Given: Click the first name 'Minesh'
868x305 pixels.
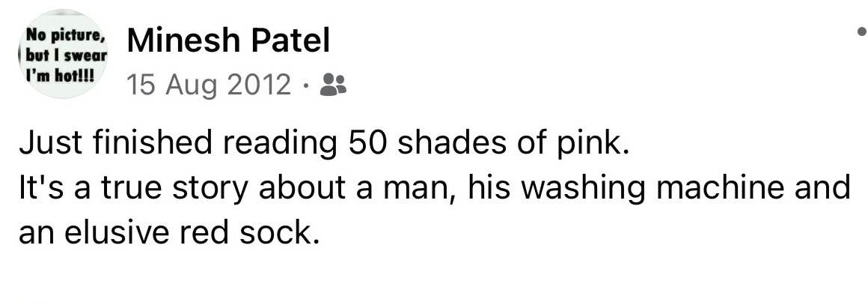Looking at the screenshot, I should point(182,40).
